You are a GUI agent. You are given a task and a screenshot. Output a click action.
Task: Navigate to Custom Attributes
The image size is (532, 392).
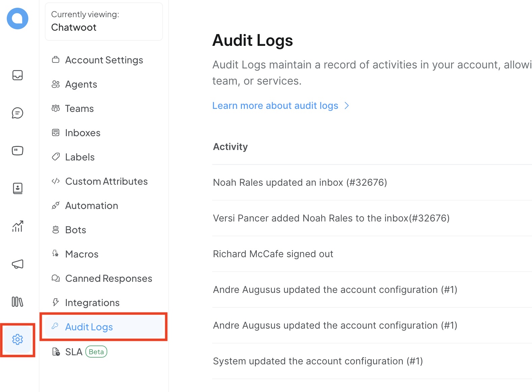click(106, 181)
